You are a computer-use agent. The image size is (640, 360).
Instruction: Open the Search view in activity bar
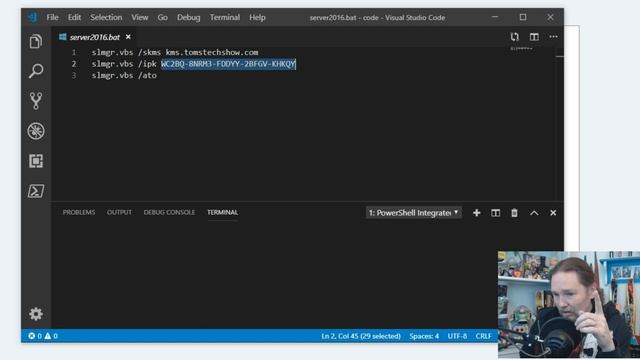click(x=36, y=71)
